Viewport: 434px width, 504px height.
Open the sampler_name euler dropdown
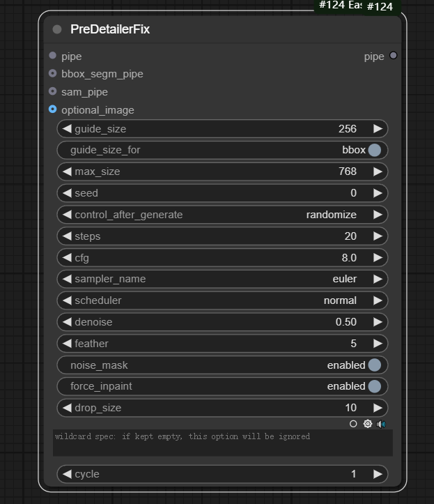[222, 279]
